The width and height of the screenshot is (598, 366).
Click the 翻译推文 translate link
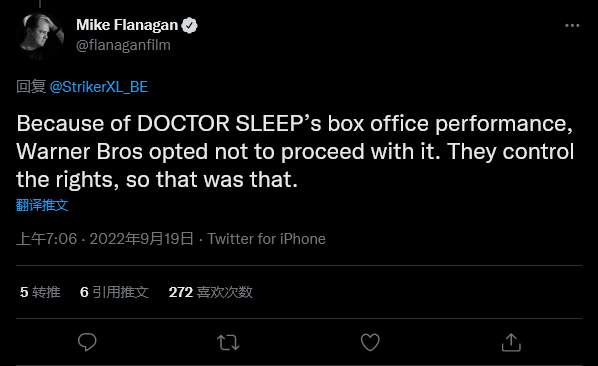[x=42, y=205]
